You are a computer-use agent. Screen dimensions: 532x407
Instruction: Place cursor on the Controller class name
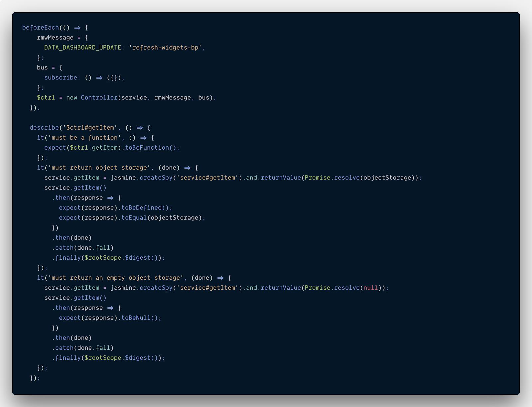click(99, 97)
